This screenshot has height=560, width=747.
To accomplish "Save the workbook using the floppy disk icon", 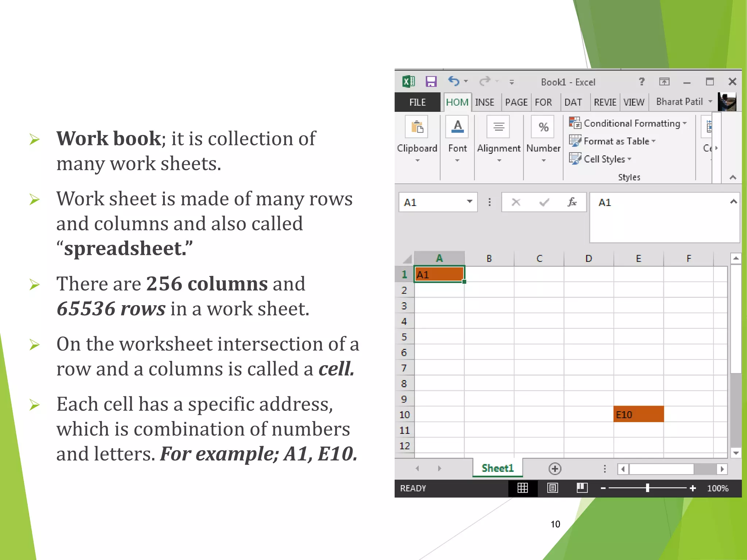I will click(x=431, y=81).
